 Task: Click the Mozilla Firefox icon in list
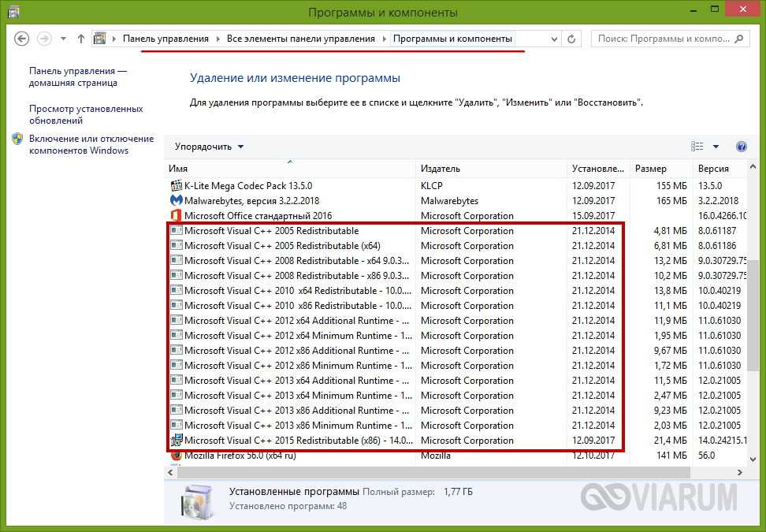(177, 456)
